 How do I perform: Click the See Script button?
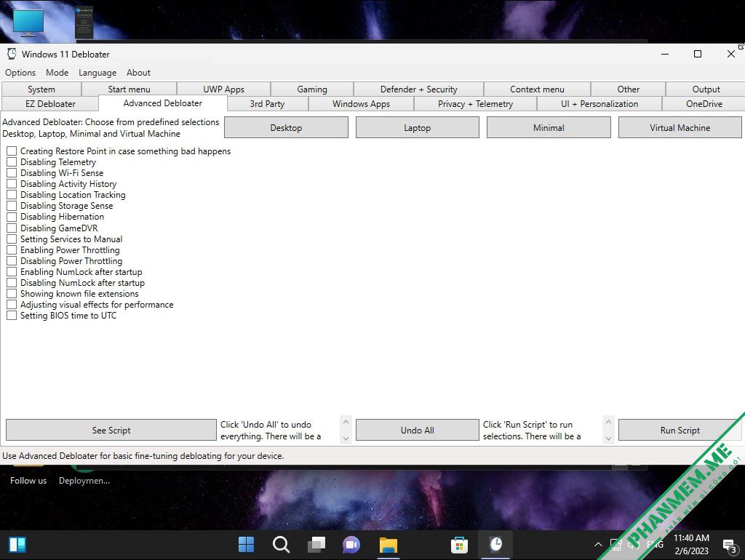(x=111, y=431)
